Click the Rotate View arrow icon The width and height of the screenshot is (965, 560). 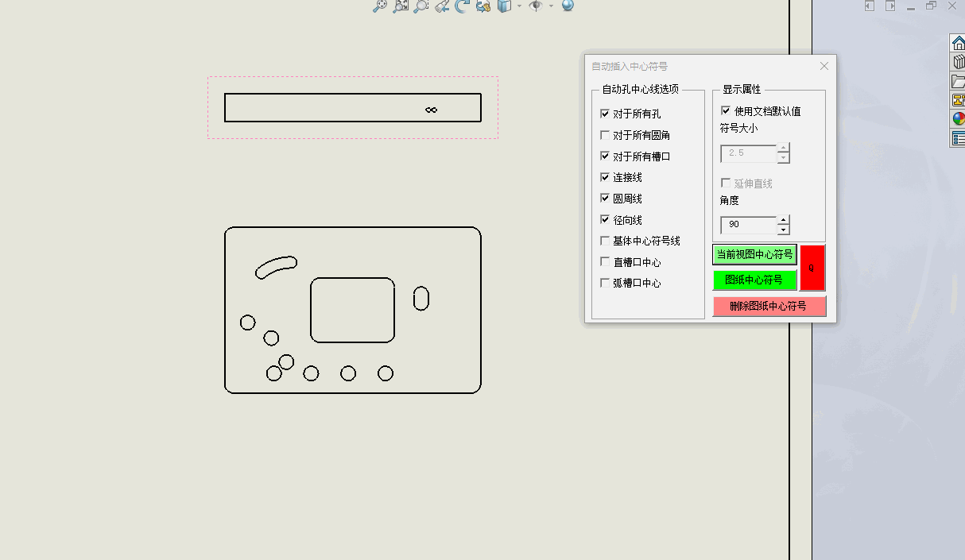click(x=463, y=6)
